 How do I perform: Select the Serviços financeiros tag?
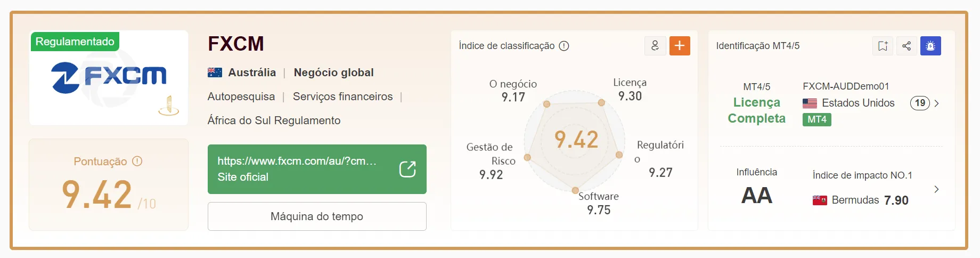[x=343, y=96]
